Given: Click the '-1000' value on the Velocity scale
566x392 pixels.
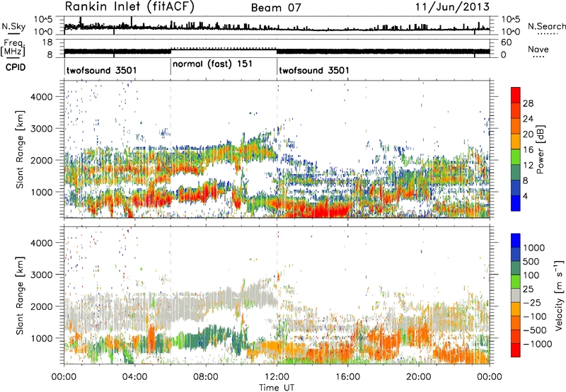Looking at the screenshot, I should click(x=538, y=344).
